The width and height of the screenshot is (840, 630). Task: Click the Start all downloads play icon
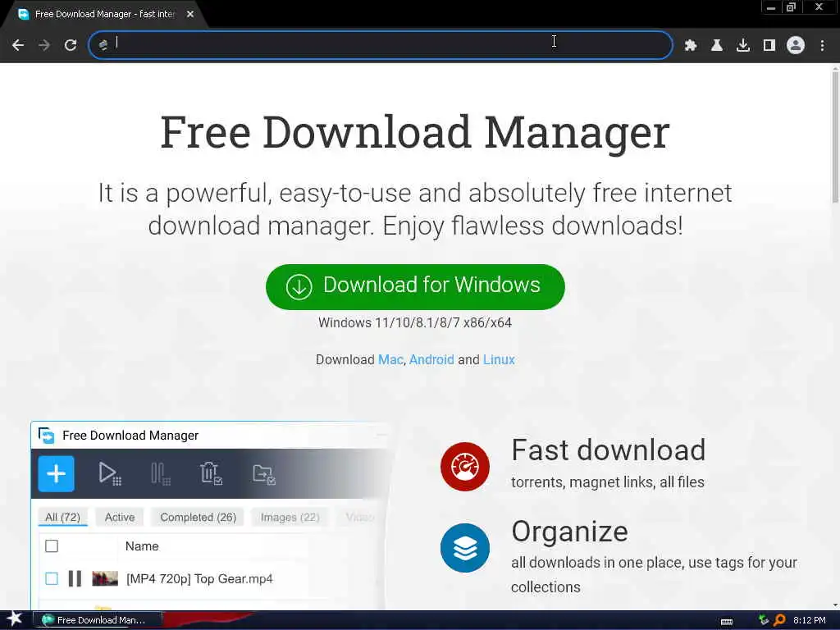(109, 473)
